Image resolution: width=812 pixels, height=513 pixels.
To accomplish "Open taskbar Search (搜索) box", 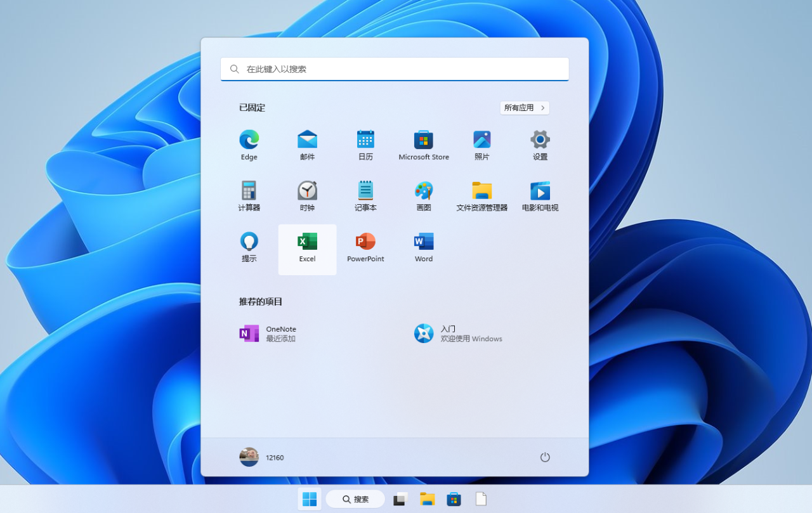I will [x=355, y=499].
